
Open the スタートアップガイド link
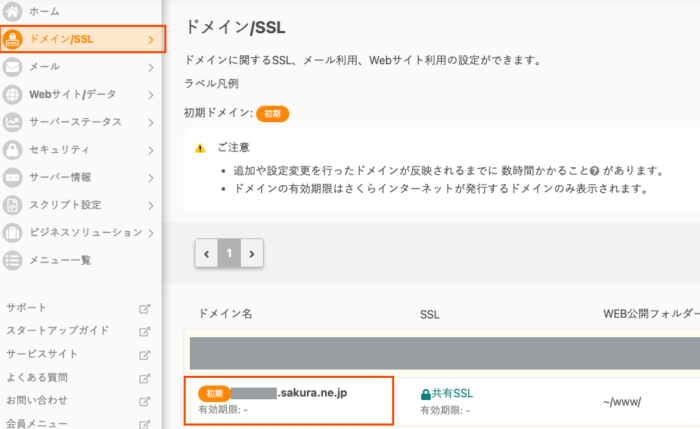[x=57, y=331]
